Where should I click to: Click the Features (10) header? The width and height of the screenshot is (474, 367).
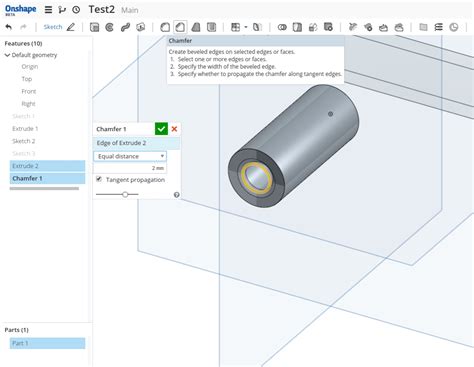point(23,43)
